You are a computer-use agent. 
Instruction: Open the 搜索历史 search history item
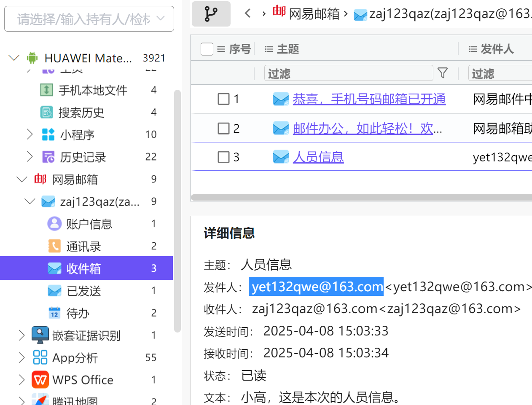81,113
